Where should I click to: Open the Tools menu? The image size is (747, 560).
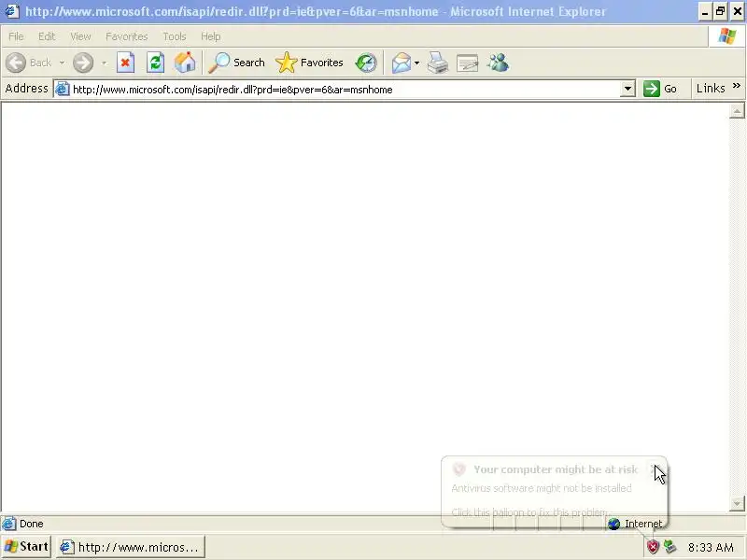[175, 36]
